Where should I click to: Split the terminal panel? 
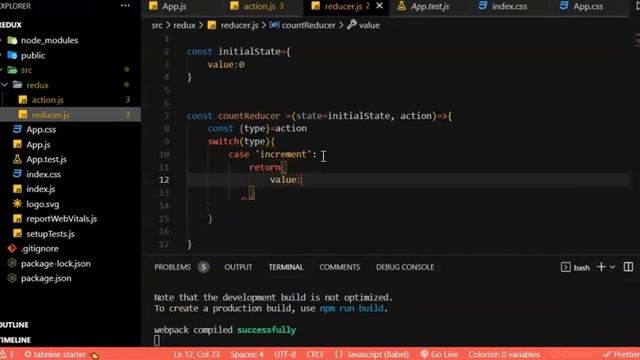click(x=628, y=267)
